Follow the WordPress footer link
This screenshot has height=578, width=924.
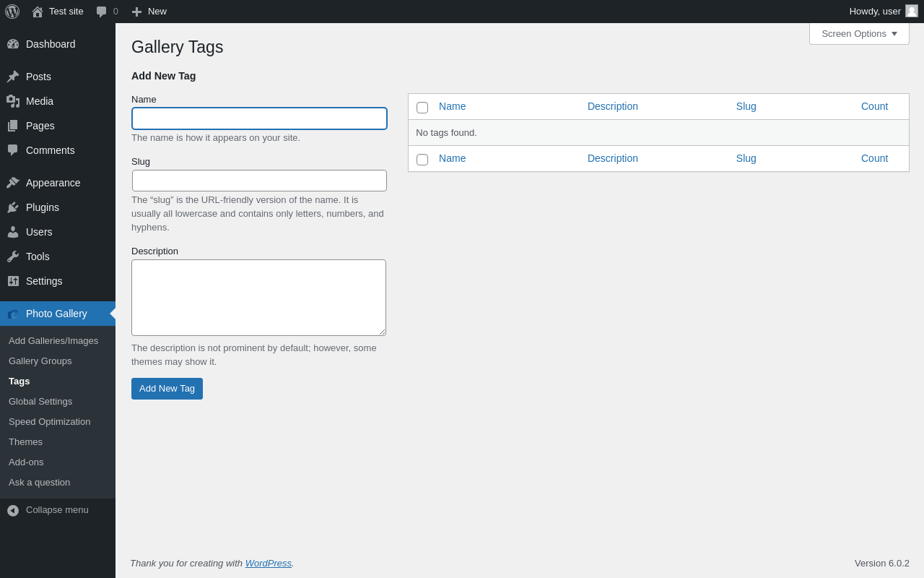coord(269,564)
